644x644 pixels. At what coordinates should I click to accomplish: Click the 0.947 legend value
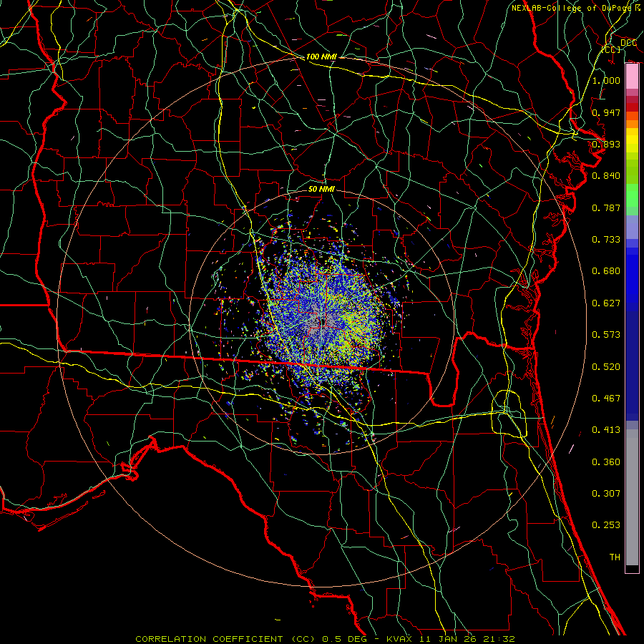[x=606, y=112]
